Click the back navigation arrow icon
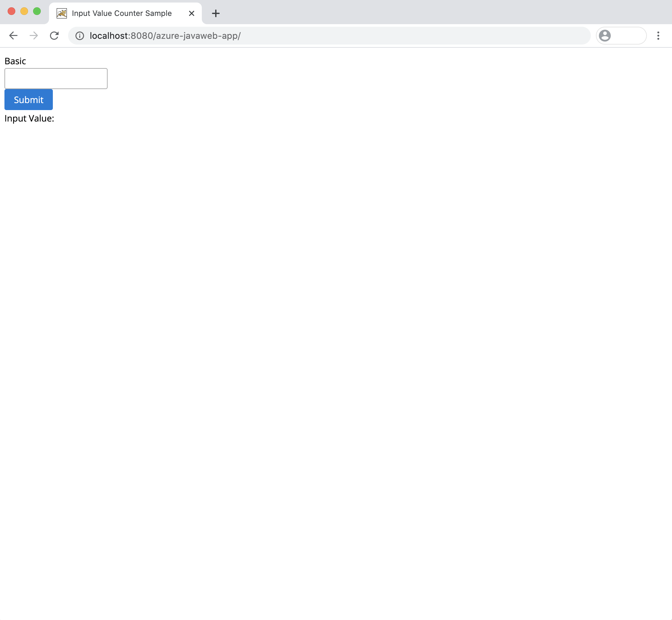 tap(13, 36)
